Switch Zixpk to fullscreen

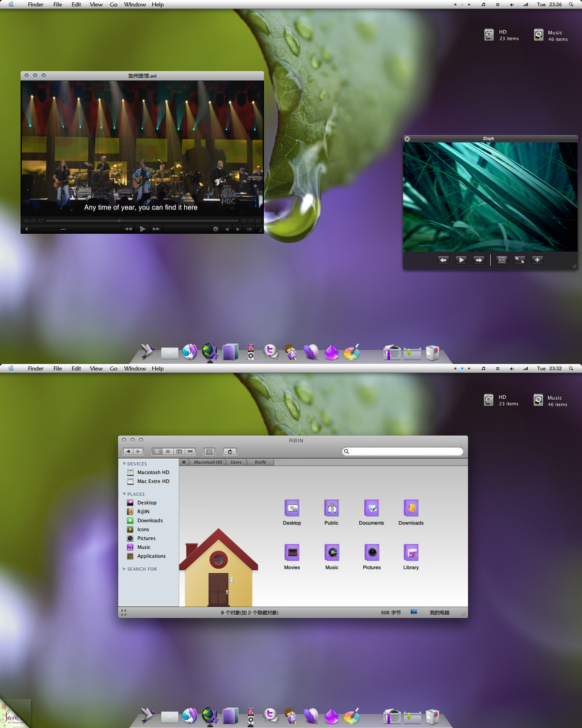520,260
